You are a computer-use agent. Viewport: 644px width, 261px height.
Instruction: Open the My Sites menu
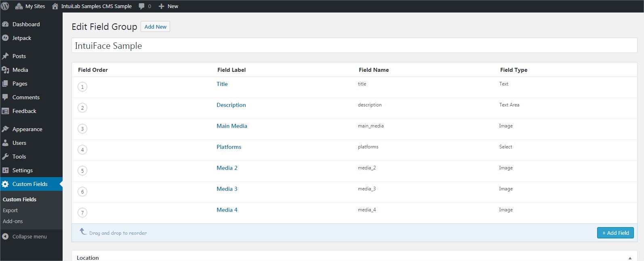pos(30,6)
